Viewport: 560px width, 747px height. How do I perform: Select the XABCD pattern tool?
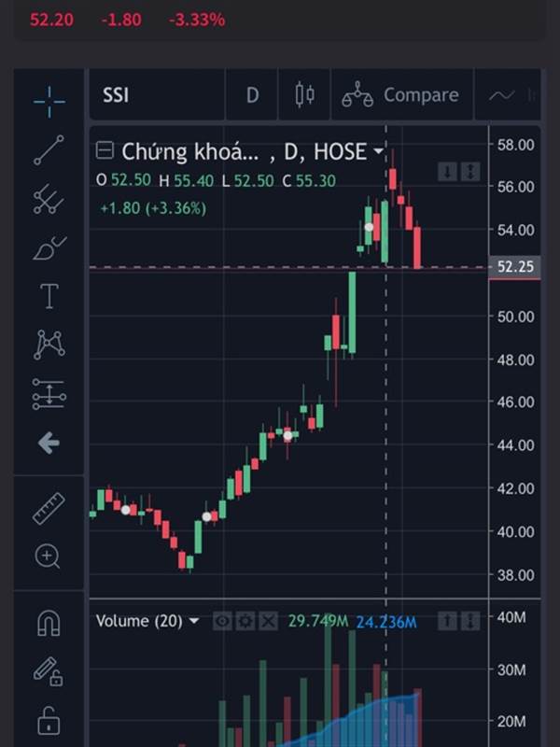(x=49, y=345)
